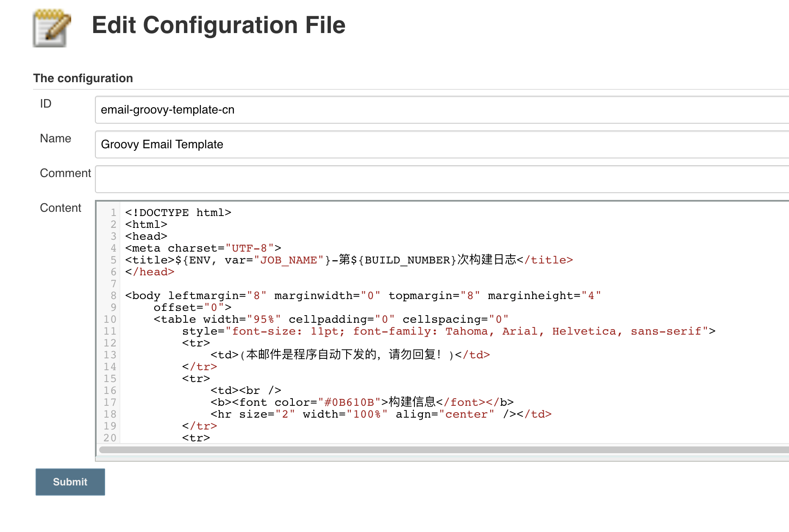Click the table width="95%" line

coord(331,319)
